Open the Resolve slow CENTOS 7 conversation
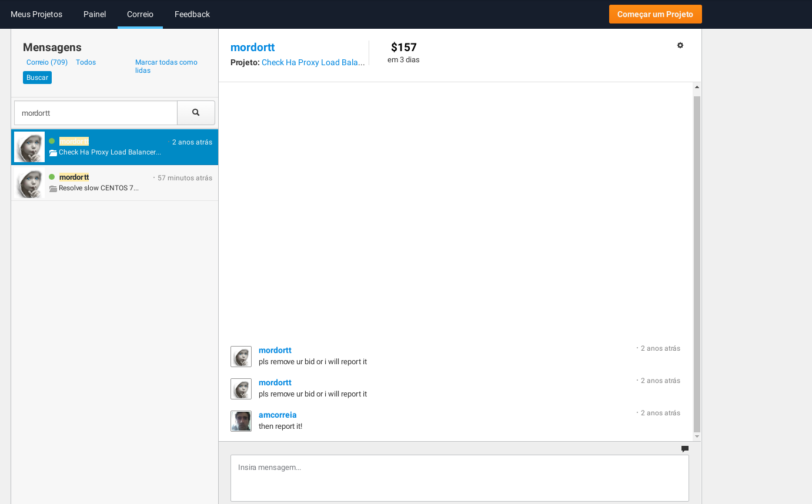Image resolution: width=812 pixels, height=504 pixels. (x=115, y=183)
